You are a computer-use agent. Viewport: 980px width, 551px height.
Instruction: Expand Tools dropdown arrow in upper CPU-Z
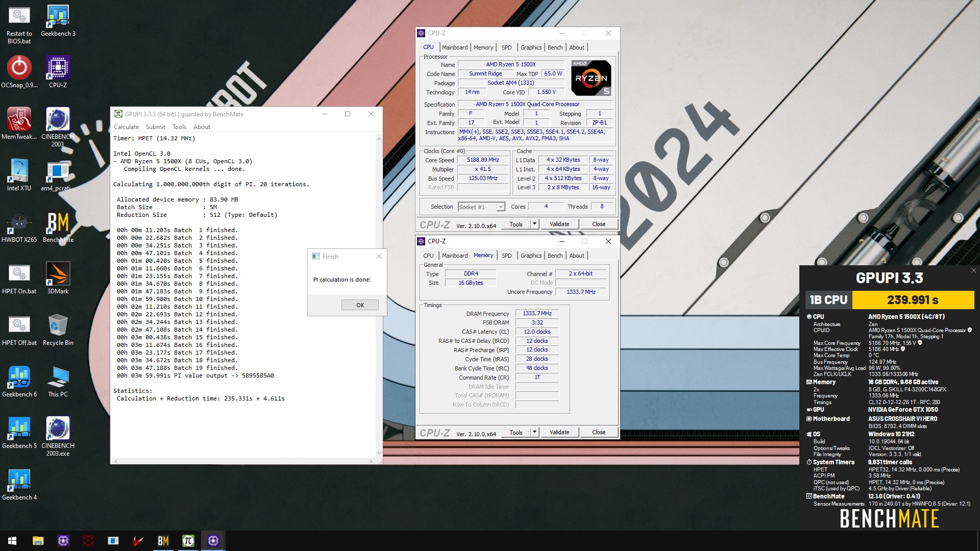coord(534,224)
